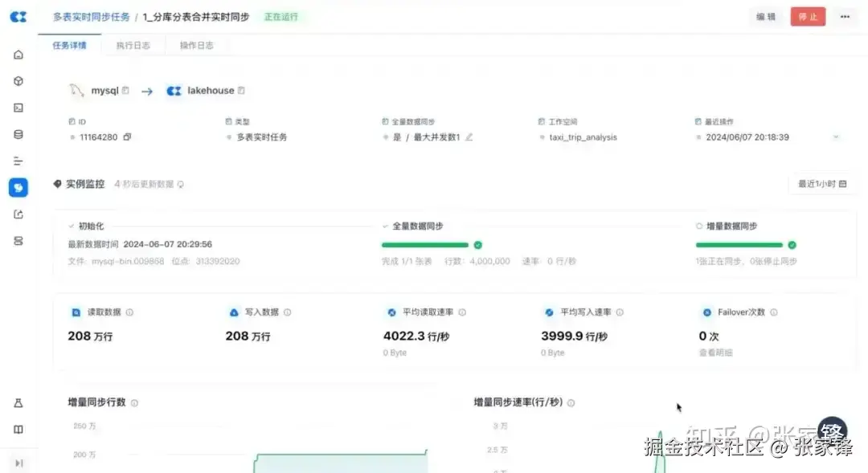Viewport: 868px width, 473px height.
Task: Expand the sidebar with bottom arrow icon
Action: click(x=18, y=463)
